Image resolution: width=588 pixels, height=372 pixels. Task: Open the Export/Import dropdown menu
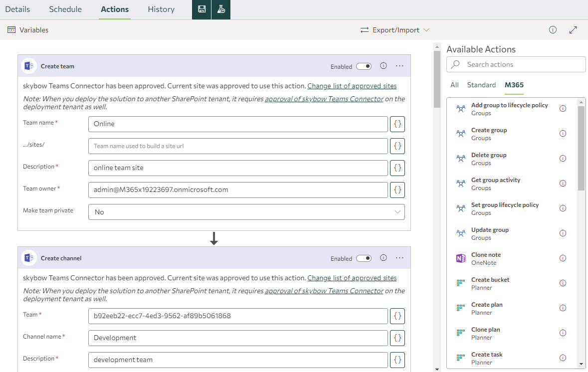pos(395,30)
